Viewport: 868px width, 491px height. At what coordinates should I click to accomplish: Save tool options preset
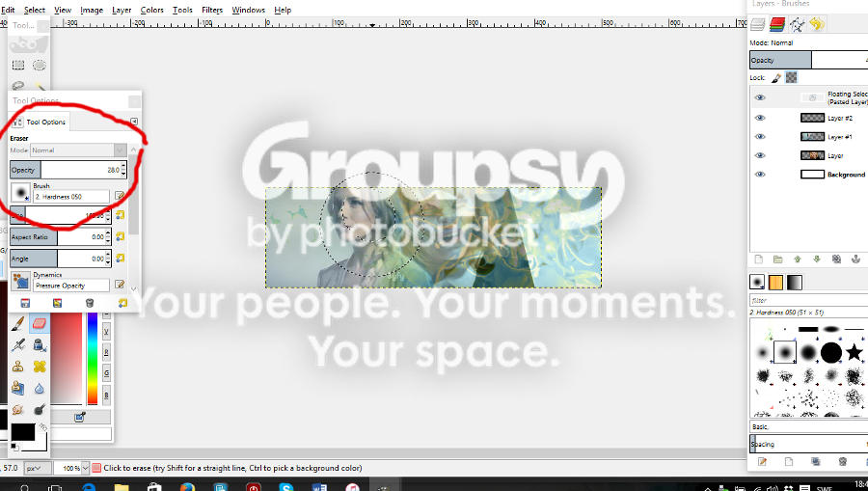point(25,303)
